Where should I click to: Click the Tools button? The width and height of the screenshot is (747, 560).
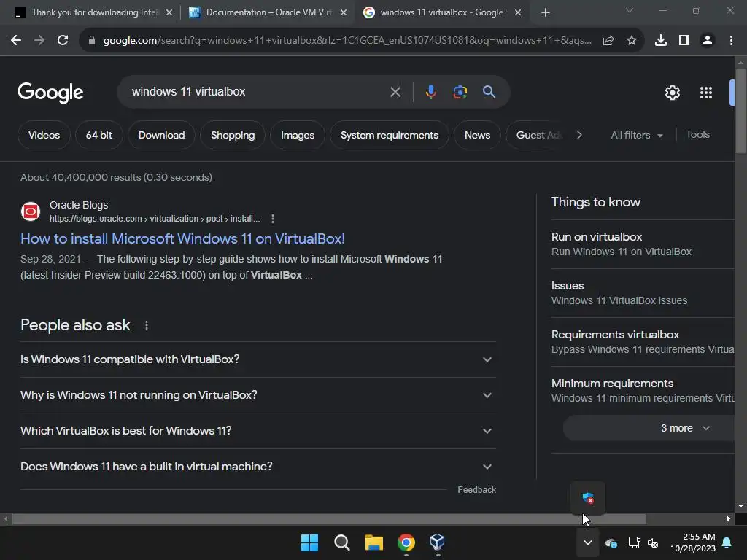[x=697, y=135]
